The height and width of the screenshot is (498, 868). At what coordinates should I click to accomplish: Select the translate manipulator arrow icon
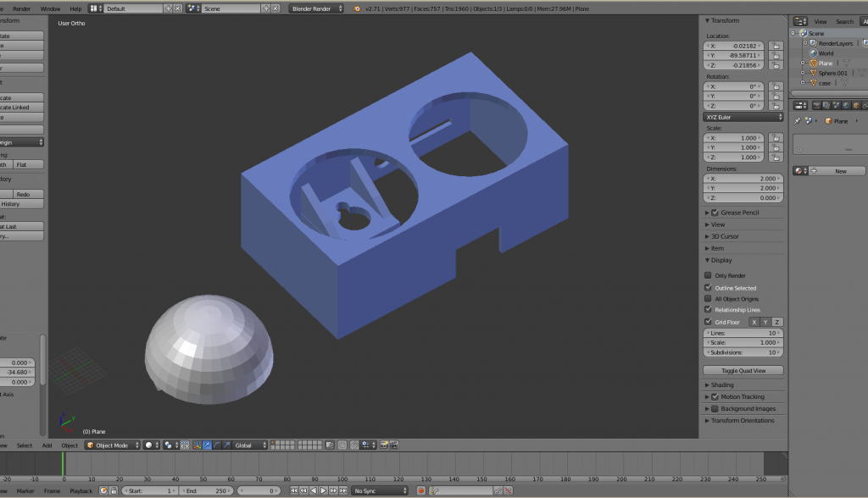tap(207, 445)
